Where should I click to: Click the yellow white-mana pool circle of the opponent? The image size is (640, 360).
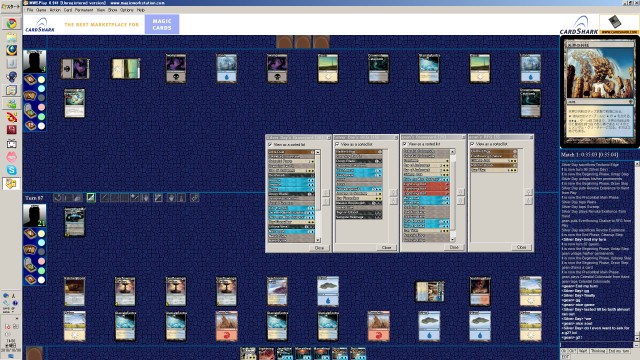tap(41, 80)
